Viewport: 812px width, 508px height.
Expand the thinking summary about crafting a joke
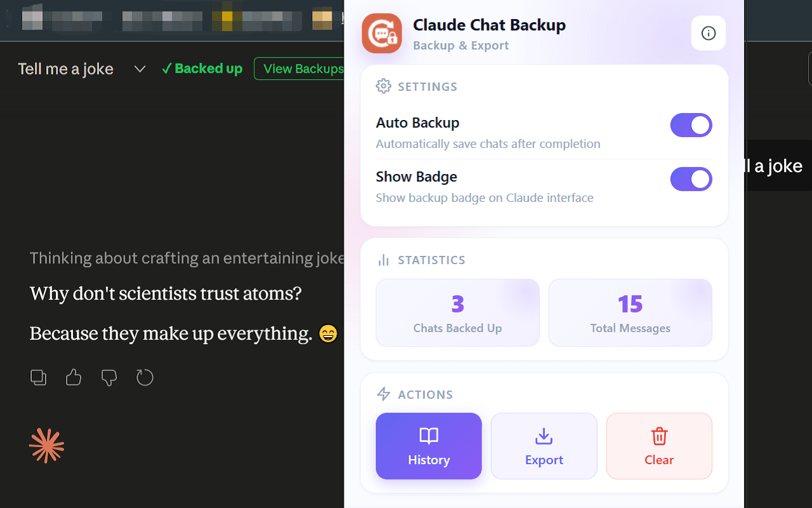pyautogui.click(x=187, y=258)
